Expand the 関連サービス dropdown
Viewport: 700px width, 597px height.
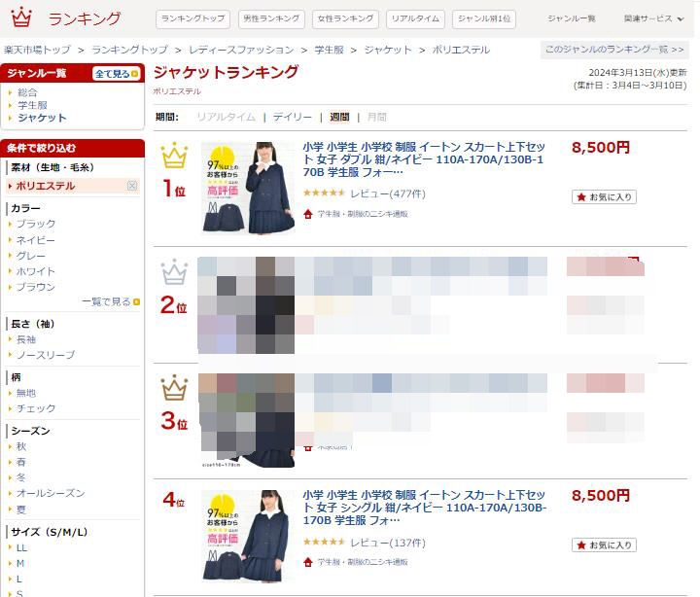tap(653, 18)
